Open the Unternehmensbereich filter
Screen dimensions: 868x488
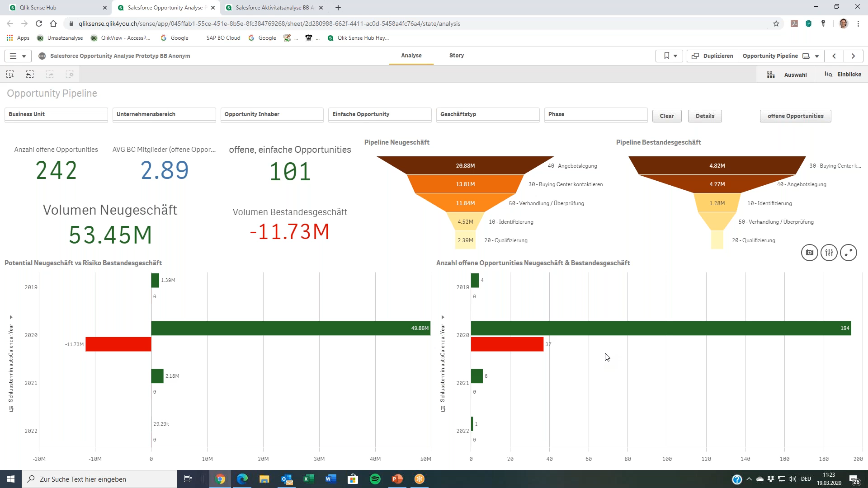tap(164, 115)
